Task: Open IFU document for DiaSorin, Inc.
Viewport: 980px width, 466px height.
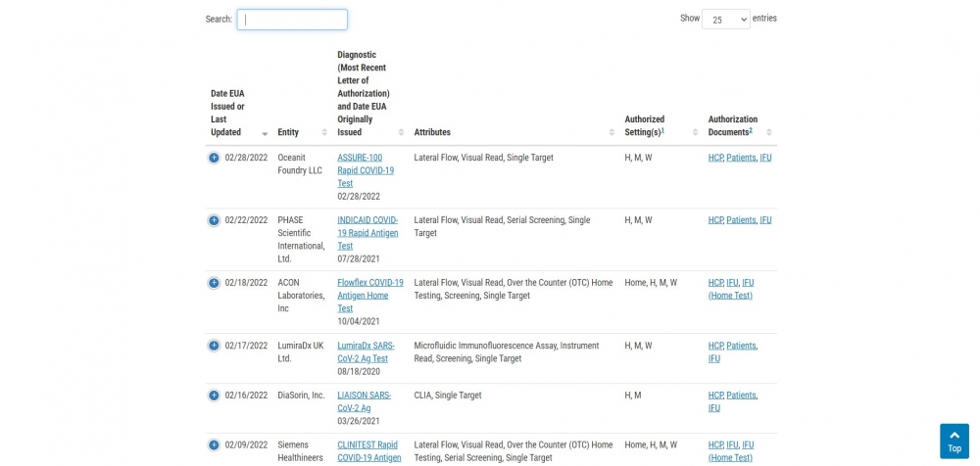Action: [x=713, y=408]
